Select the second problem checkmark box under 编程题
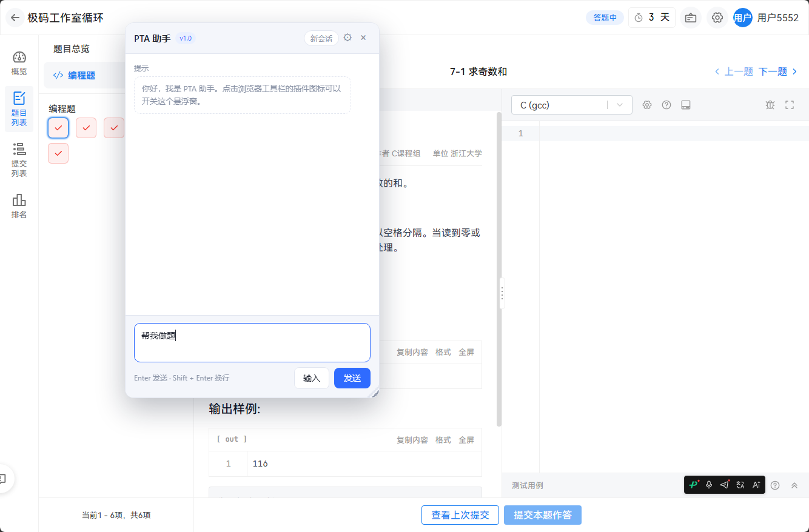The width and height of the screenshot is (809, 532). point(86,128)
